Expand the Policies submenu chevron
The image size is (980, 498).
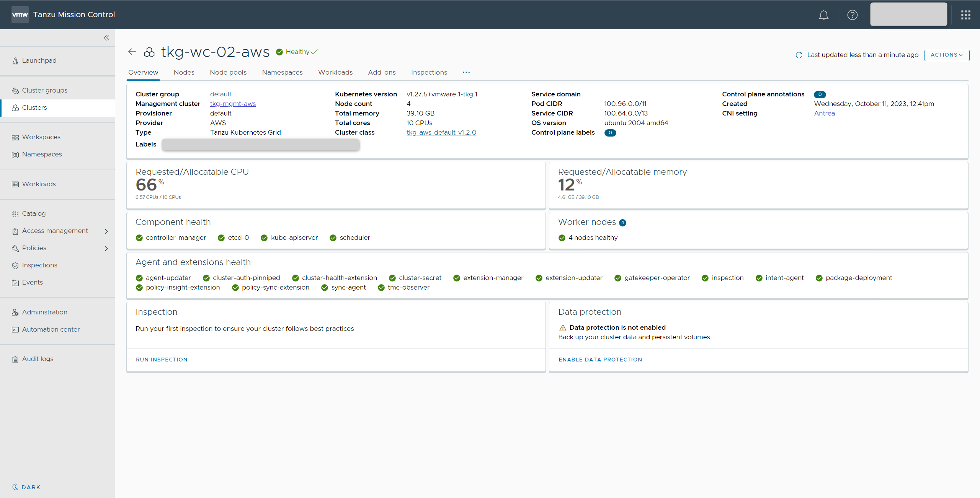tap(106, 248)
